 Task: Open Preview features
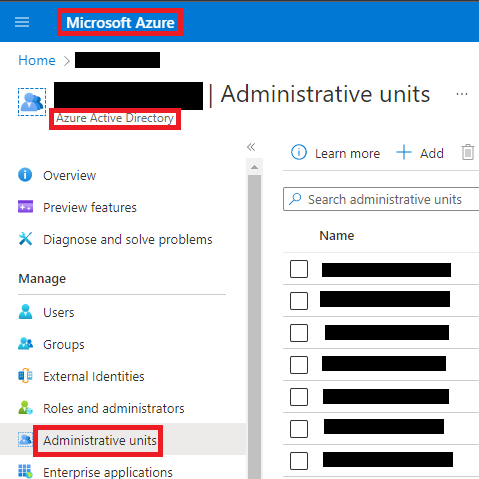coord(90,208)
